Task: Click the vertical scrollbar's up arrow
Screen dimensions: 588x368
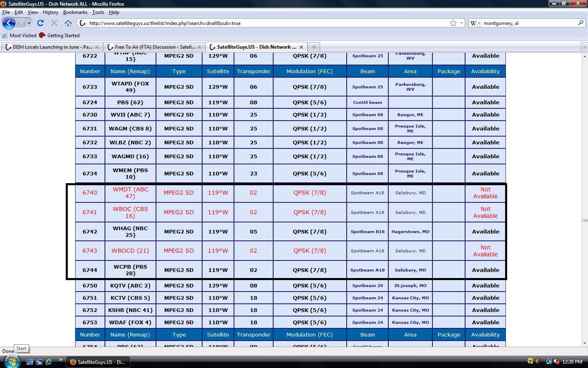Action: click(584, 56)
